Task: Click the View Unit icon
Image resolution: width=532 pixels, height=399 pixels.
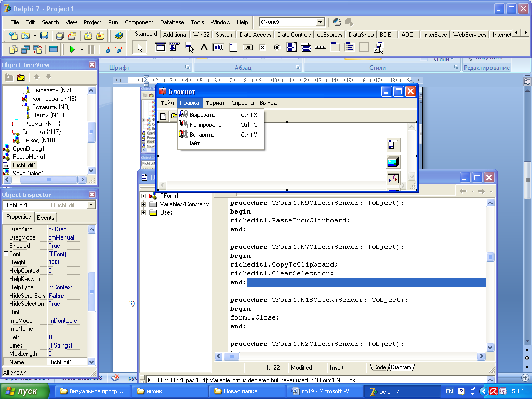Action: (13, 49)
